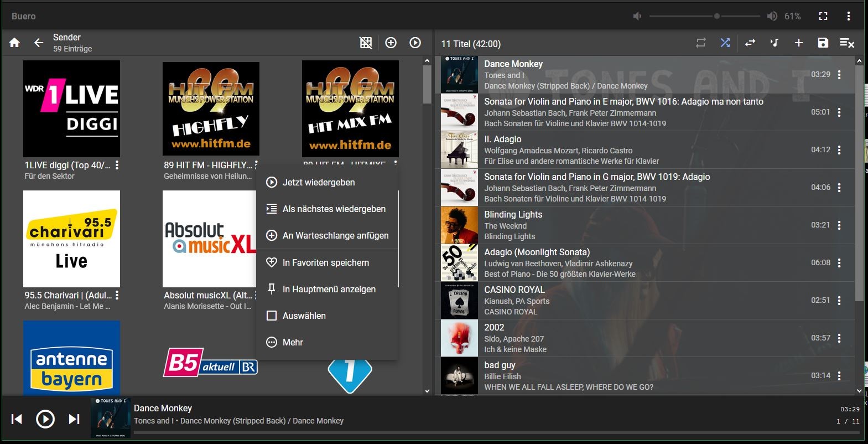
Task: Click the play queue vertical scrollbar
Action: point(859,183)
